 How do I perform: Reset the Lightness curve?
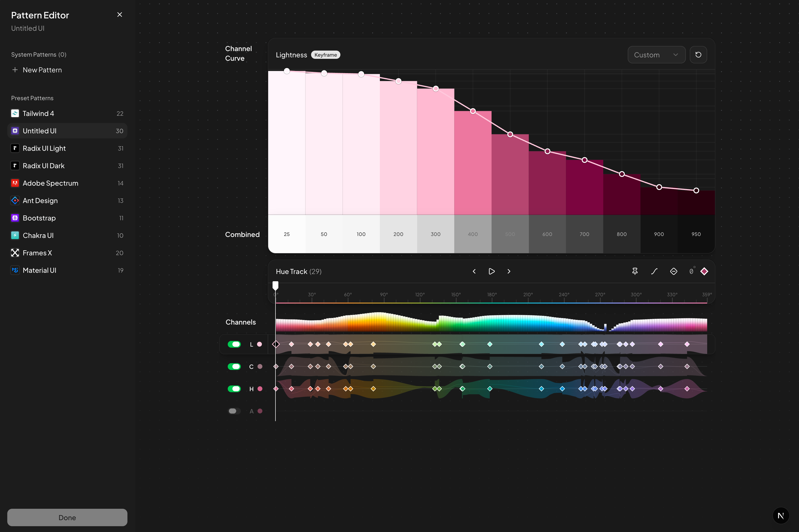pos(698,55)
